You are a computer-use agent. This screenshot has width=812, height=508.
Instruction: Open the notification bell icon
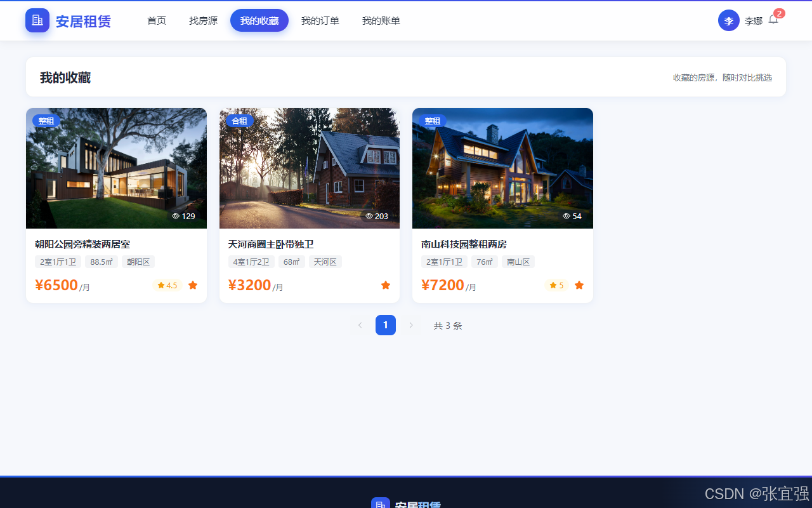773,20
